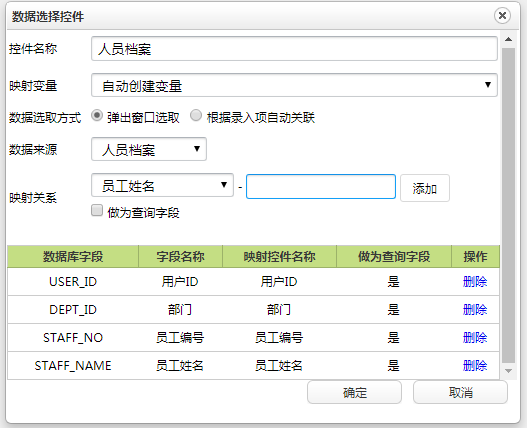Image resolution: width=527 pixels, height=428 pixels.
Task: Enable 做为查询字段 checkbox
Action: pos(97,211)
